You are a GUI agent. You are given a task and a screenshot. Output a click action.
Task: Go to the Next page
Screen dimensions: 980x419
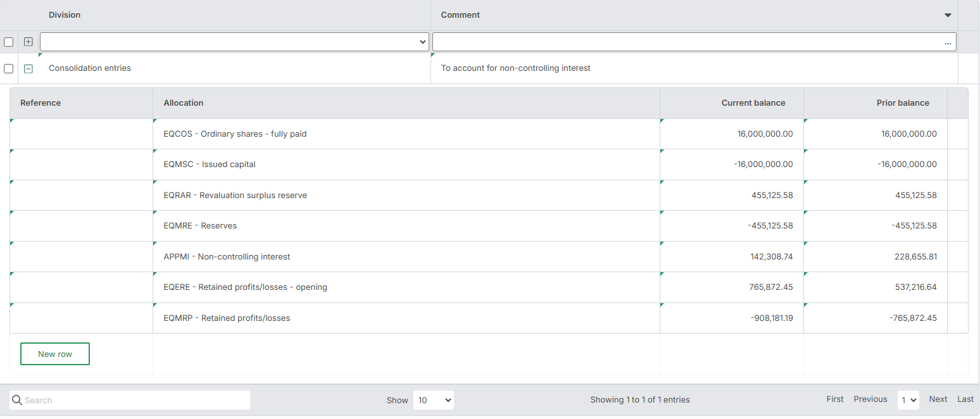(x=938, y=399)
